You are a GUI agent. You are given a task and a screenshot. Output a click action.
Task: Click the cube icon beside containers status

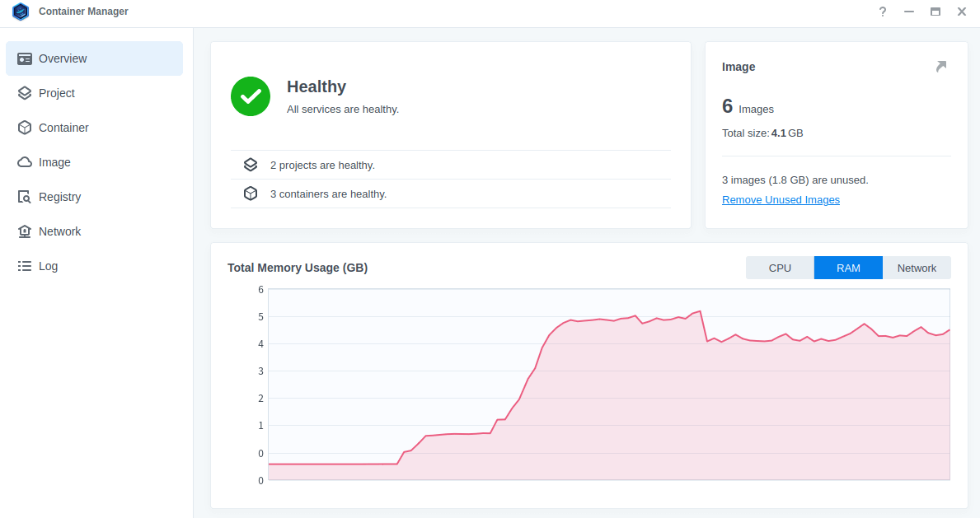click(x=251, y=194)
